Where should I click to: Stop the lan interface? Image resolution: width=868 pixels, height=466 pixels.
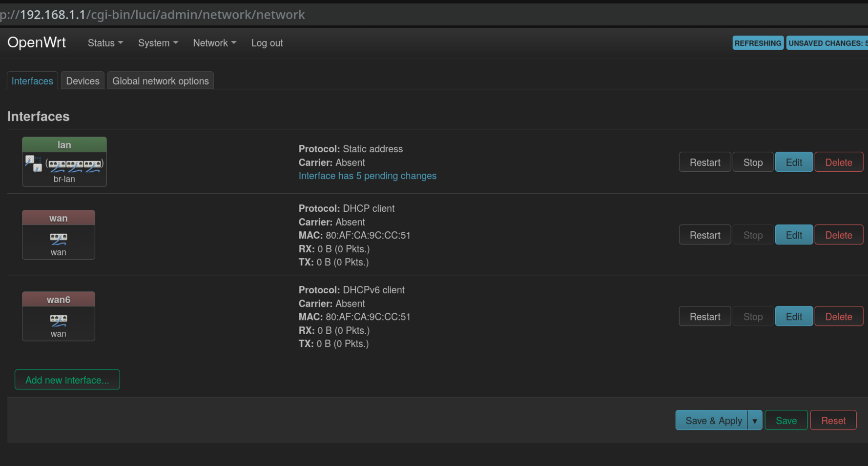tap(753, 162)
